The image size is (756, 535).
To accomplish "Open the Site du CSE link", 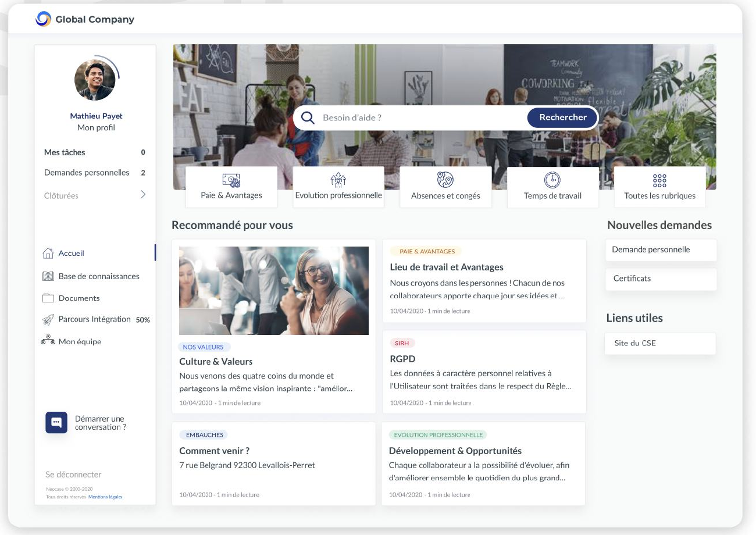I will pyautogui.click(x=660, y=344).
